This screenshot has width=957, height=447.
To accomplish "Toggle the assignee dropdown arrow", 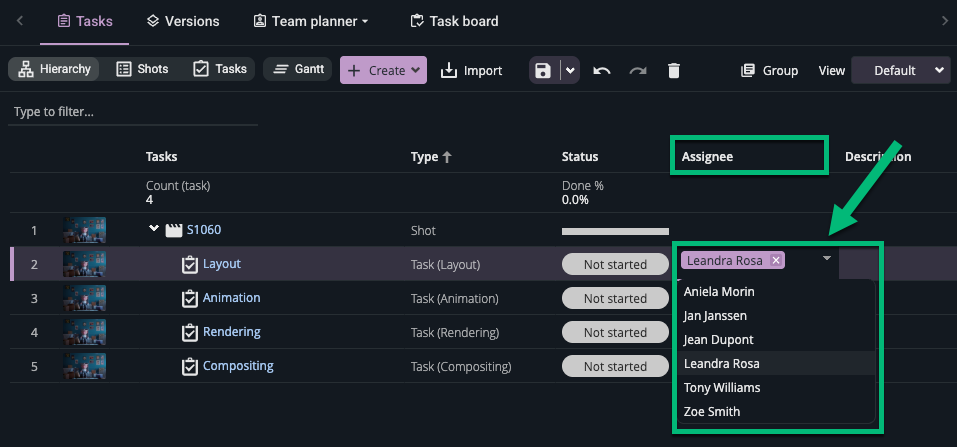I will coord(827,259).
